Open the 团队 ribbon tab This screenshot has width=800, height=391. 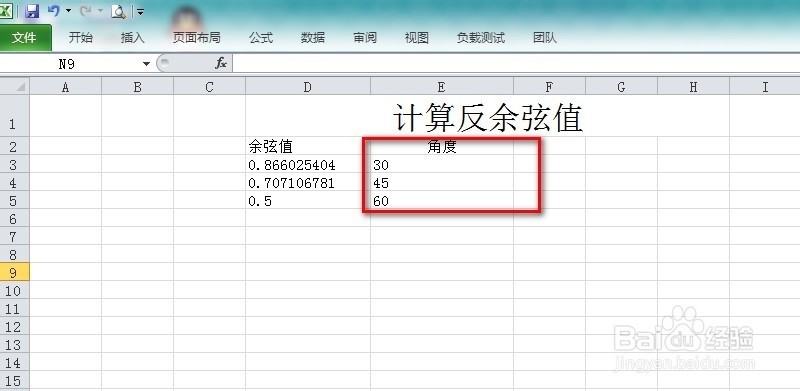click(x=544, y=38)
